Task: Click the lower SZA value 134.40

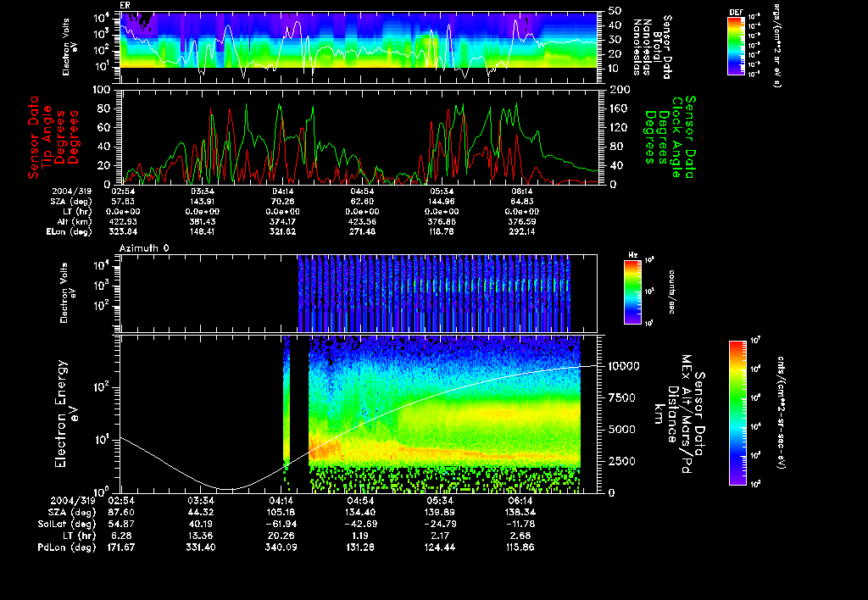Action: [360, 512]
